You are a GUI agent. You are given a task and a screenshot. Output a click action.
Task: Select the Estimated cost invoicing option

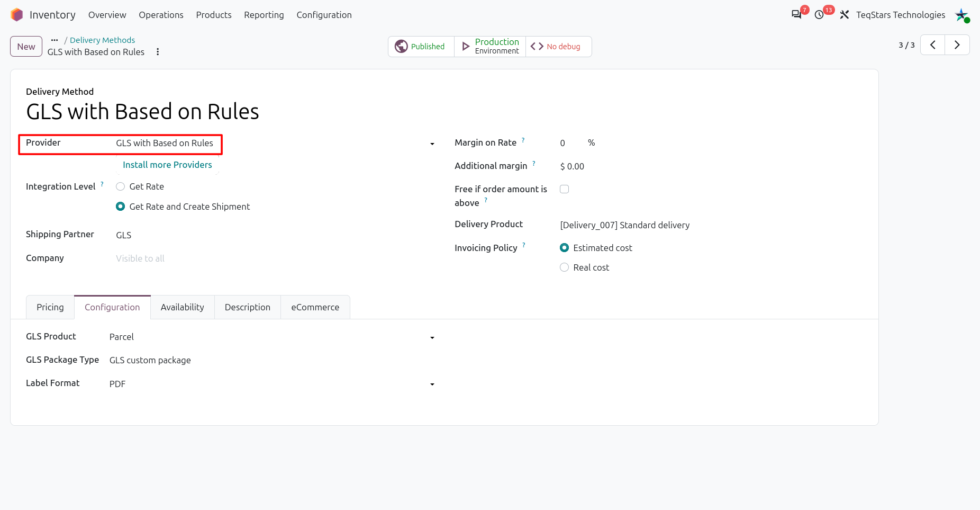click(565, 248)
